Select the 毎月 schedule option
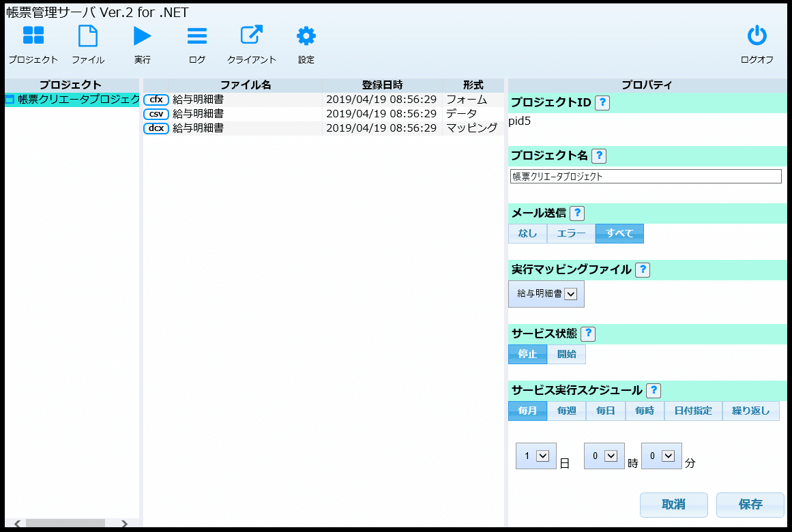This screenshot has height=532, width=792. pos(527,411)
